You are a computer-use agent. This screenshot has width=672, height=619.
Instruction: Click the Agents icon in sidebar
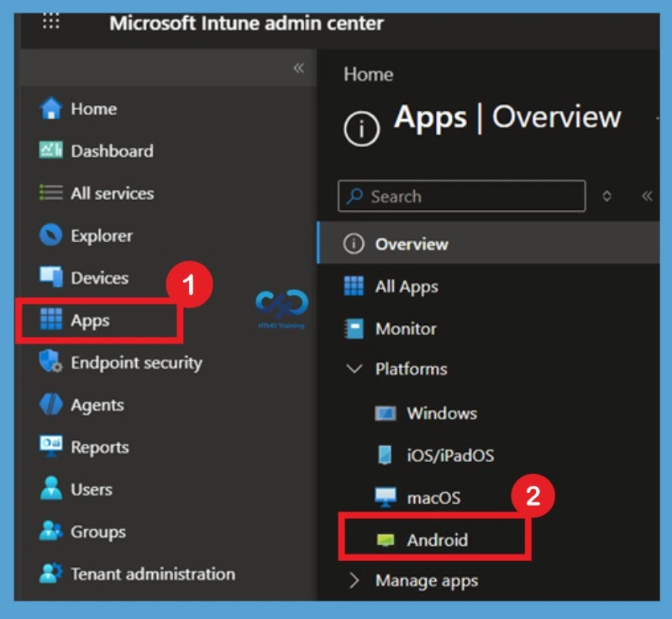[x=51, y=404]
